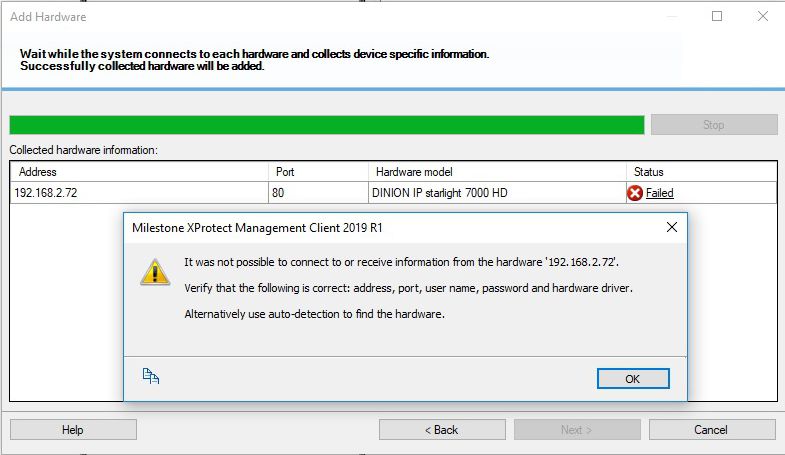Viewport: 785px width, 455px height.
Task: Click the Milestone XProtect Management Client 2019 R1 title
Action: [257, 228]
